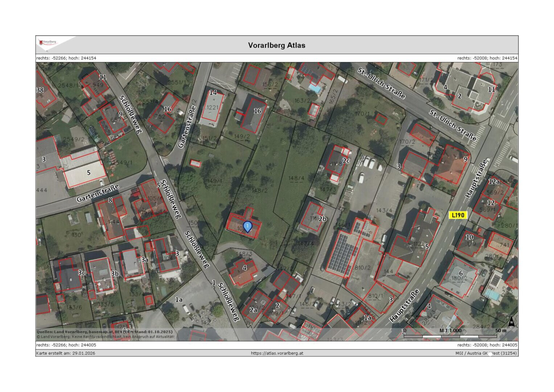This screenshot has width=554, height=392.
Task: Click the blue location marker pin
Action: (247, 227)
